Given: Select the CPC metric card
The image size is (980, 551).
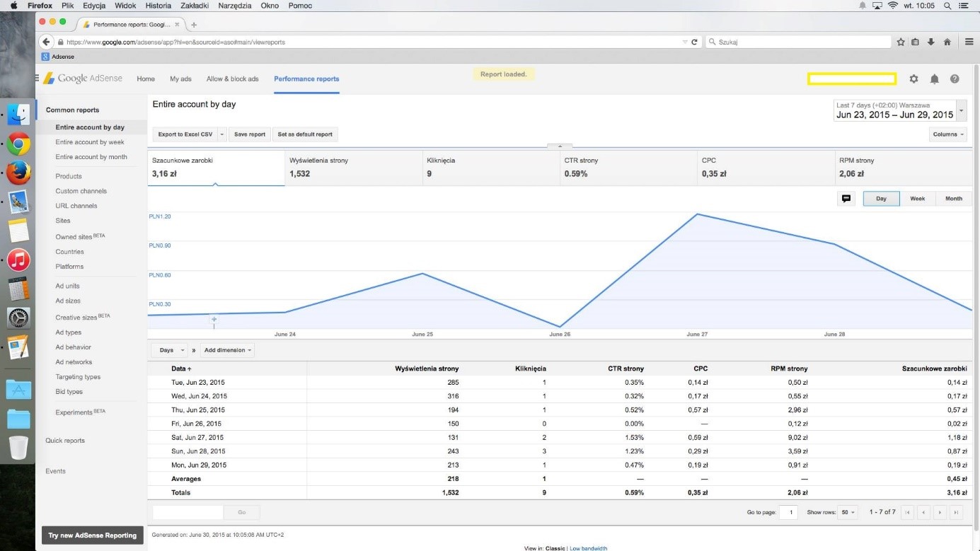Looking at the screenshot, I should pos(766,168).
